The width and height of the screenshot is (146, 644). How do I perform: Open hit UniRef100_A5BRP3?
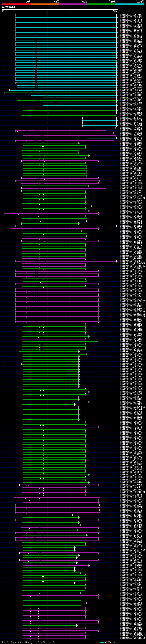click(131, 27)
